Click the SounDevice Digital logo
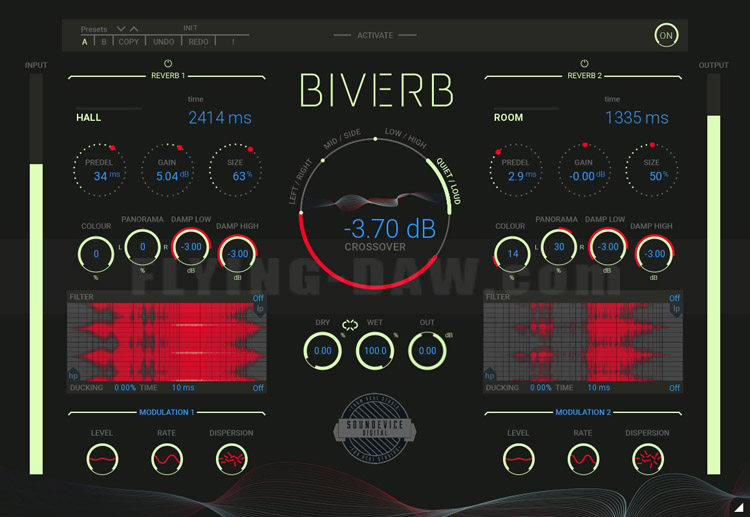The image size is (750, 517). coord(375,429)
